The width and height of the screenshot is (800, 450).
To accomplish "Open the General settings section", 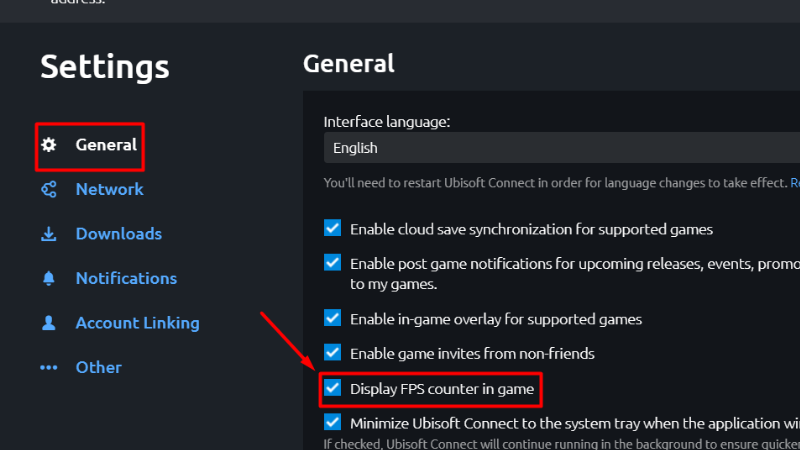I will coord(106,145).
